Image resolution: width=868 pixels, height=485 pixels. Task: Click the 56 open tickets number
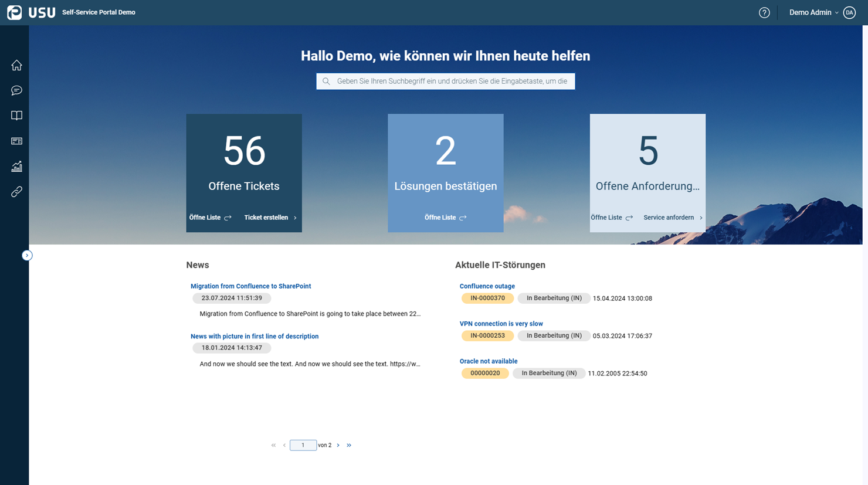(x=244, y=151)
